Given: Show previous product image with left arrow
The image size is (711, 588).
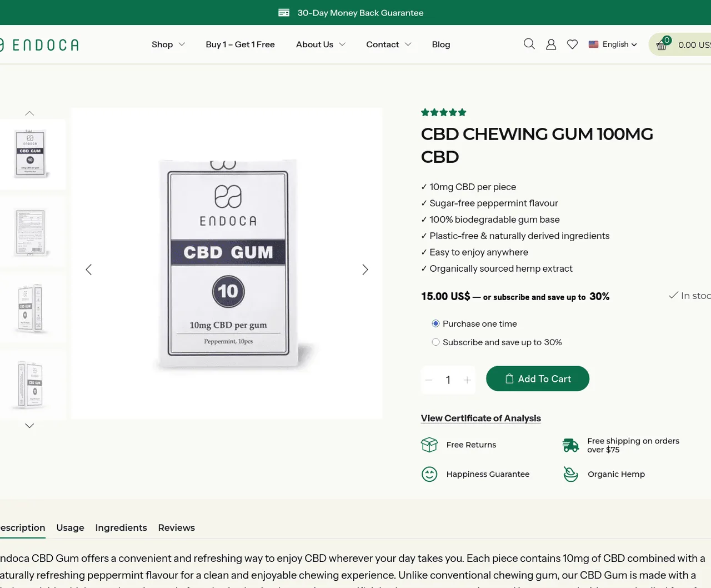Looking at the screenshot, I should pyautogui.click(x=88, y=270).
